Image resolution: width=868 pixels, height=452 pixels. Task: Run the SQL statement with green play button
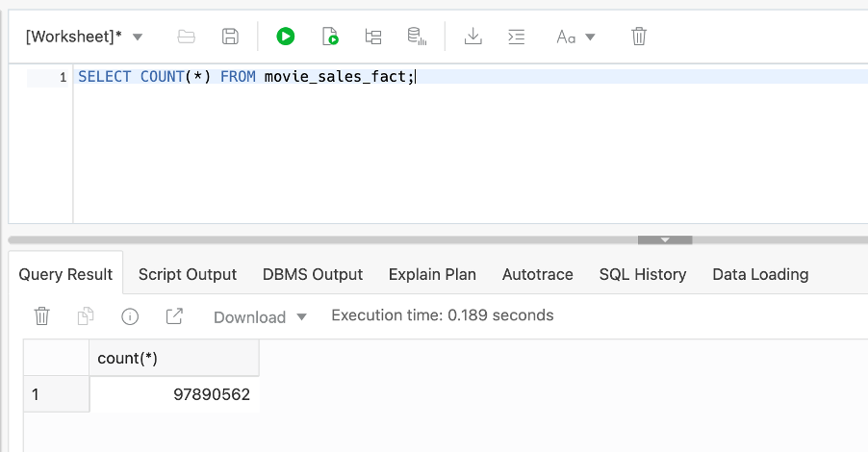pos(285,37)
